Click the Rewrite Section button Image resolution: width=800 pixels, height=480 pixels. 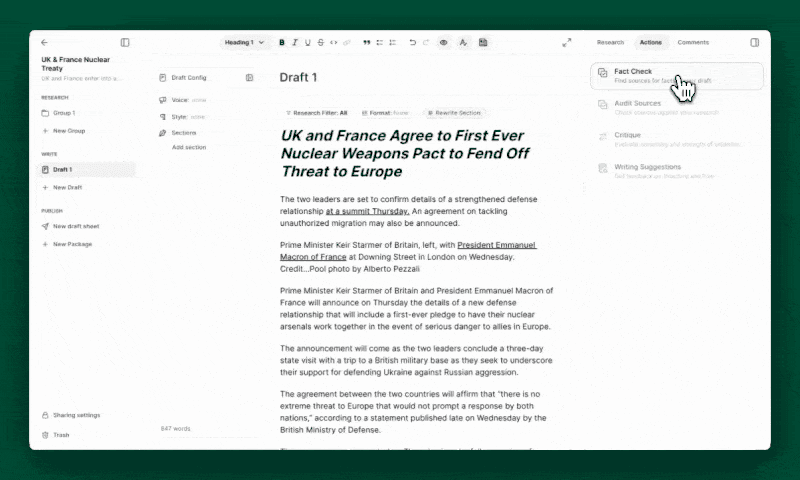(454, 113)
